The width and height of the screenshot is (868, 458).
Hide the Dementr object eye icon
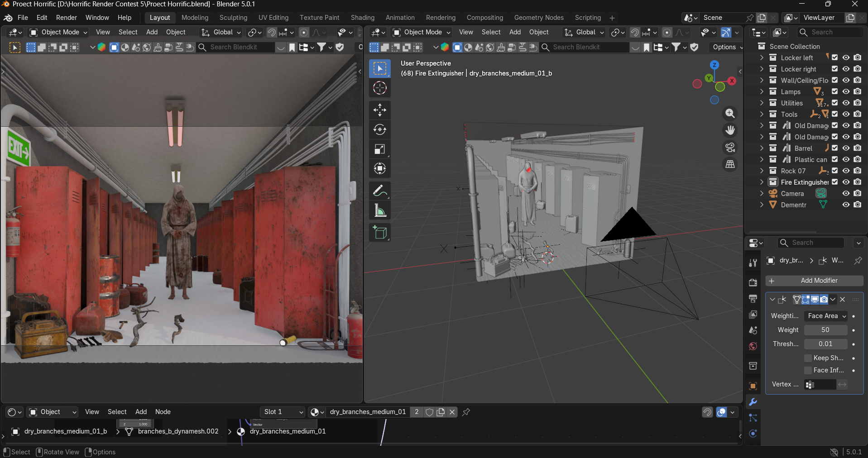coord(846,205)
